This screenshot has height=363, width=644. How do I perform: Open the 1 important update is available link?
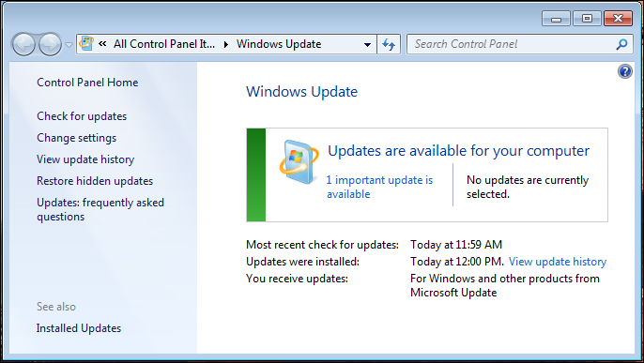(x=379, y=187)
